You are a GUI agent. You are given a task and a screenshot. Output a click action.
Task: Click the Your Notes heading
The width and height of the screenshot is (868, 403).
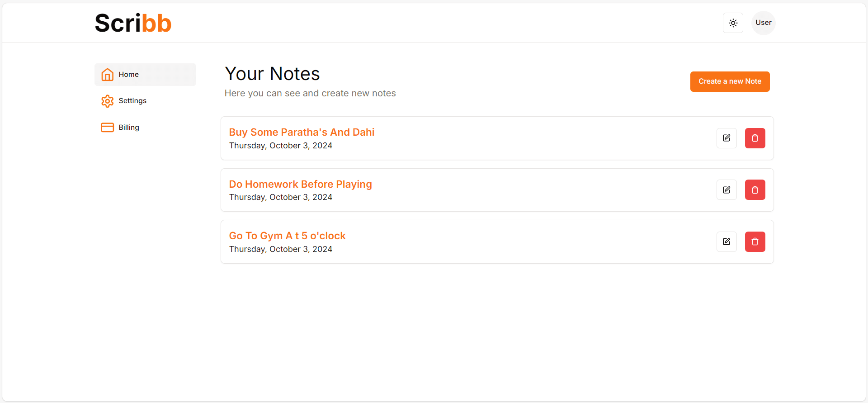(272, 74)
